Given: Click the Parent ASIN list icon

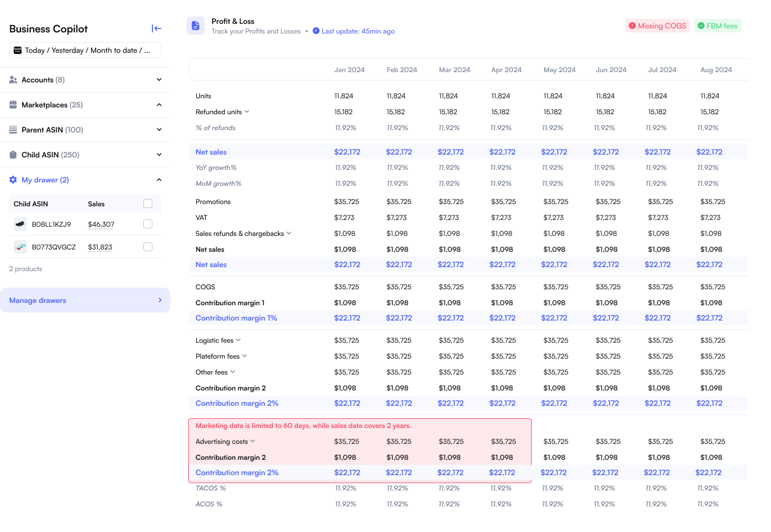Looking at the screenshot, I should tap(13, 130).
